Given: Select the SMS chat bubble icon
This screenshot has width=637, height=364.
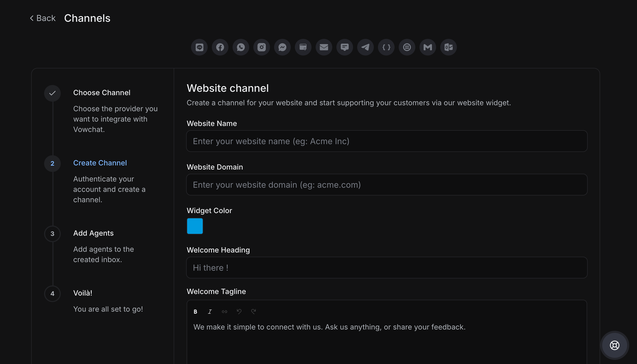Looking at the screenshot, I should click(345, 47).
